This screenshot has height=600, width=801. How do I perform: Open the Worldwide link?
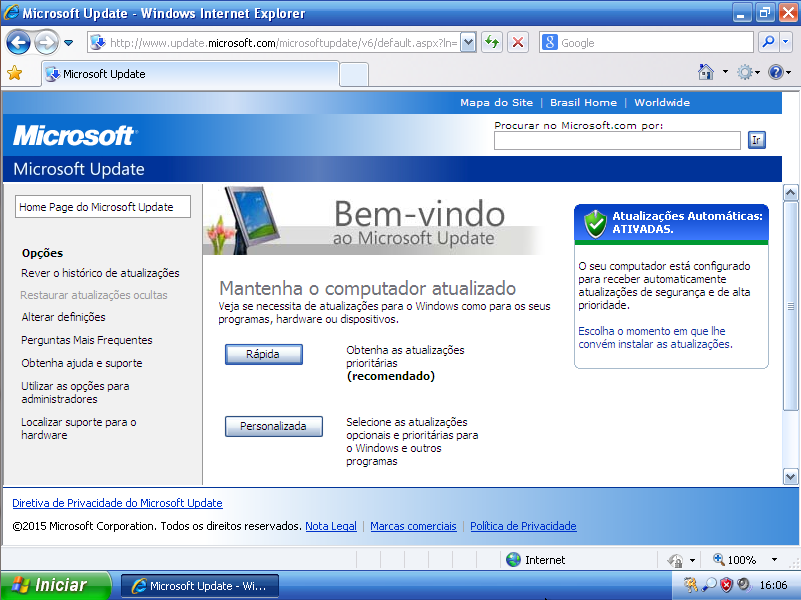tap(662, 103)
